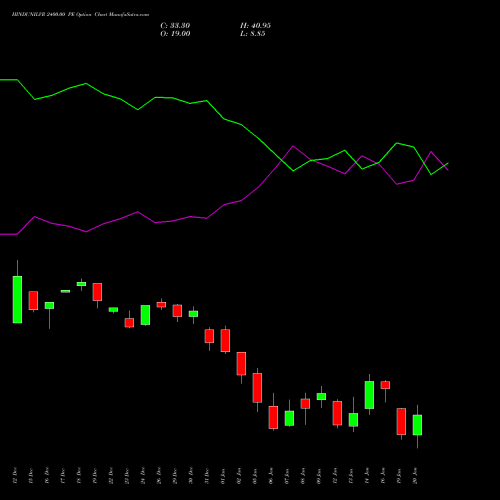Select the open value O: 19.00
This screenshot has height=500, width=500.
pyautogui.click(x=175, y=34)
